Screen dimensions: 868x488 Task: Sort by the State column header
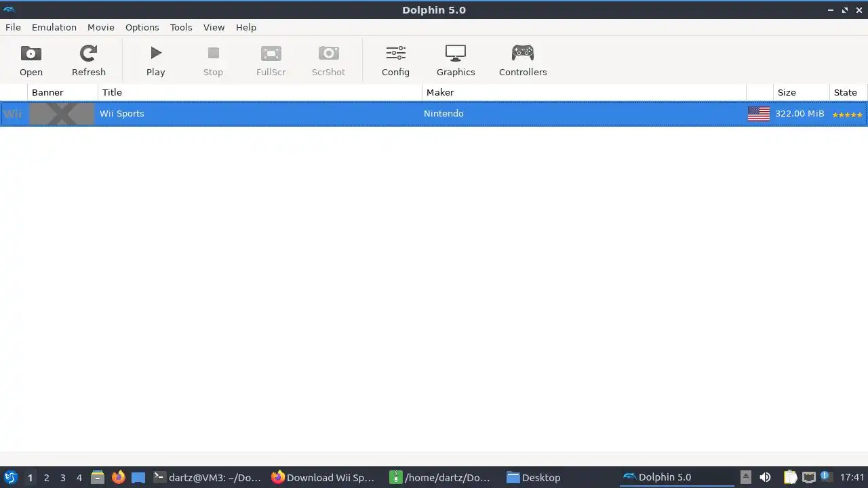point(848,92)
